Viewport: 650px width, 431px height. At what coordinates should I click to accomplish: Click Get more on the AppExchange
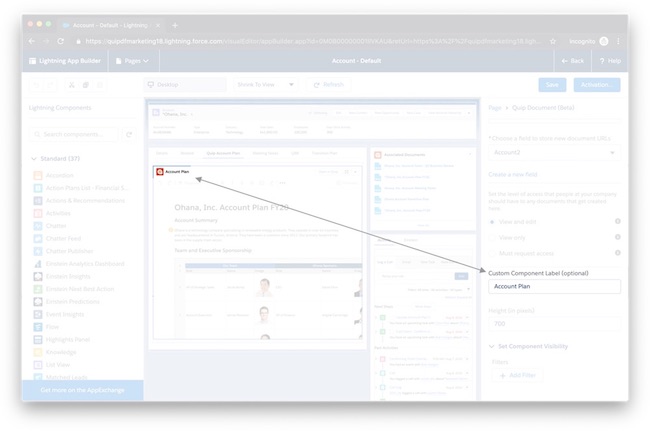82,390
